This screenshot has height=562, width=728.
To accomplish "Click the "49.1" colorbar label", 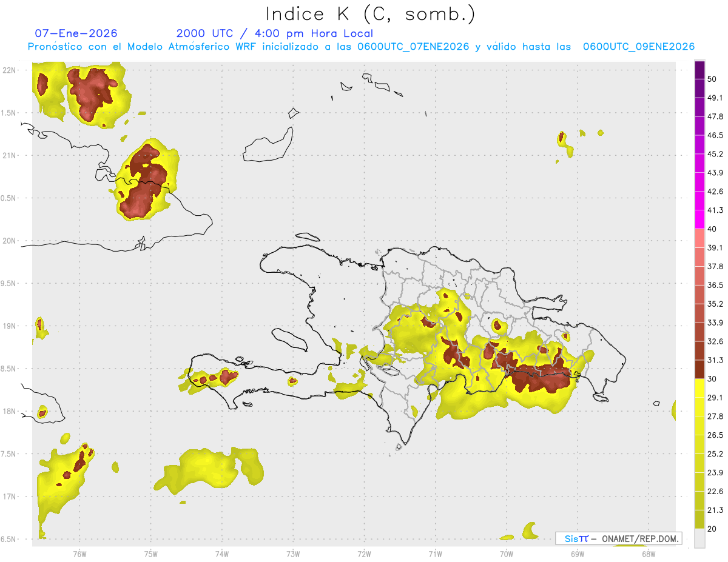I will [715, 98].
